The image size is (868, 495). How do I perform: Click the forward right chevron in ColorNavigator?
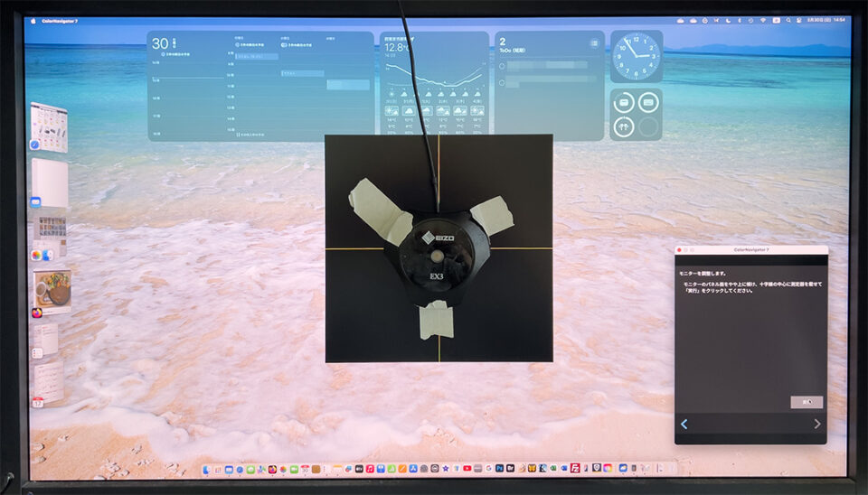(x=817, y=424)
